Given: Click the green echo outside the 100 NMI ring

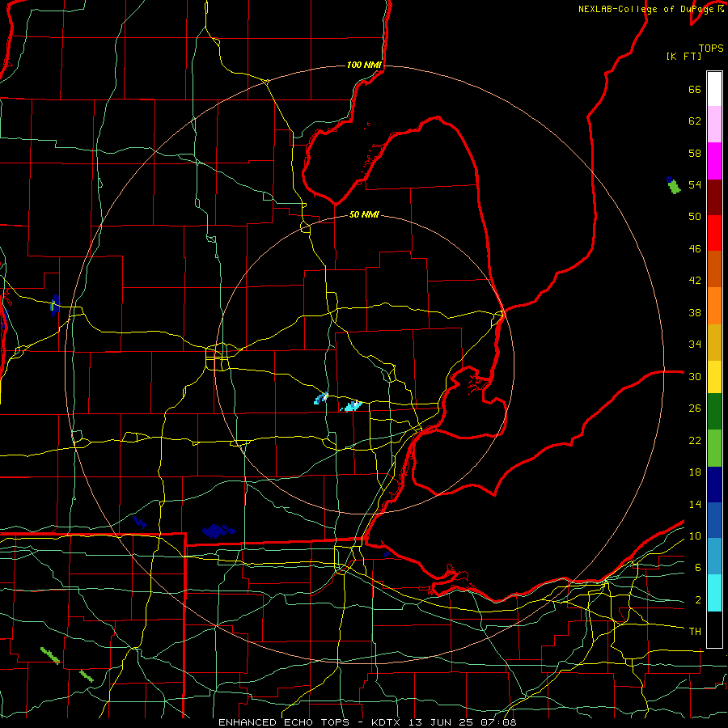Looking at the screenshot, I should (x=673, y=186).
